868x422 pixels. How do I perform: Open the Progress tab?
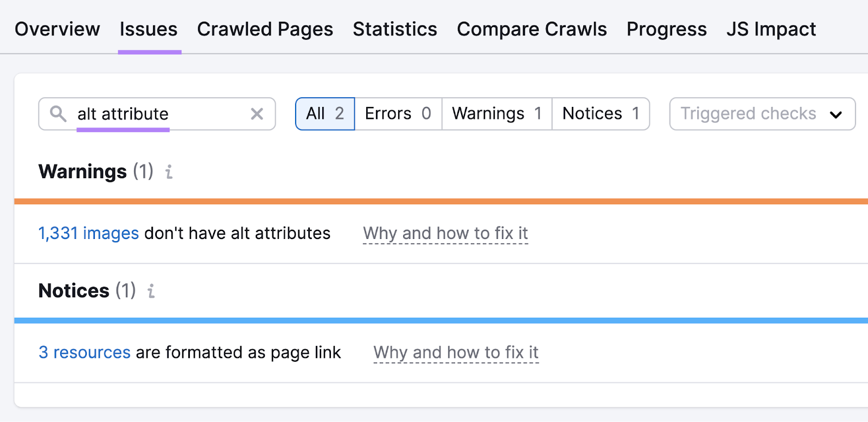point(667,29)
